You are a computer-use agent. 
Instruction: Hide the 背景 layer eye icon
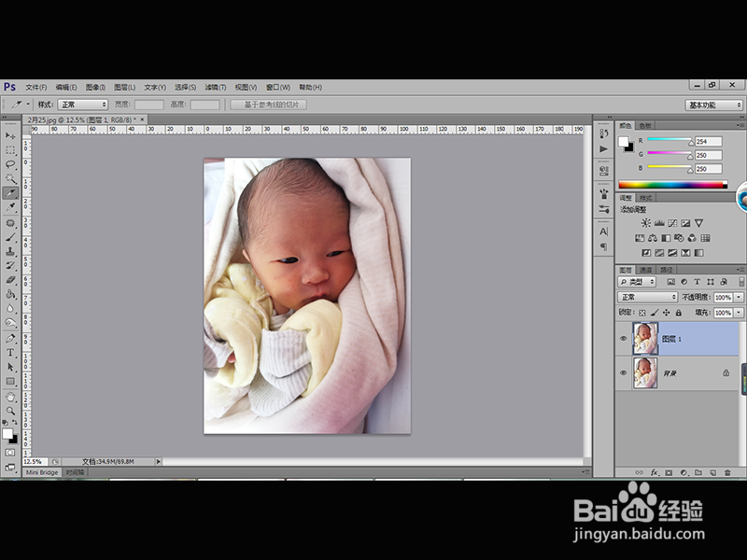[623, 372]
